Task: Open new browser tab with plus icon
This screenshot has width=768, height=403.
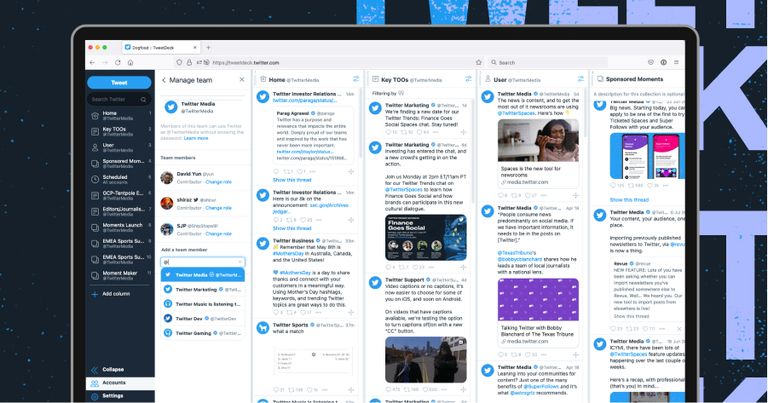Action: pyautogui.click(x=208, y=47)
